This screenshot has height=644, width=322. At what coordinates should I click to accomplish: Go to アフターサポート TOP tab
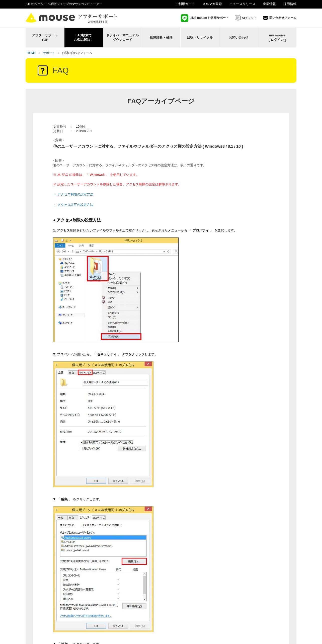pos(45,38)
